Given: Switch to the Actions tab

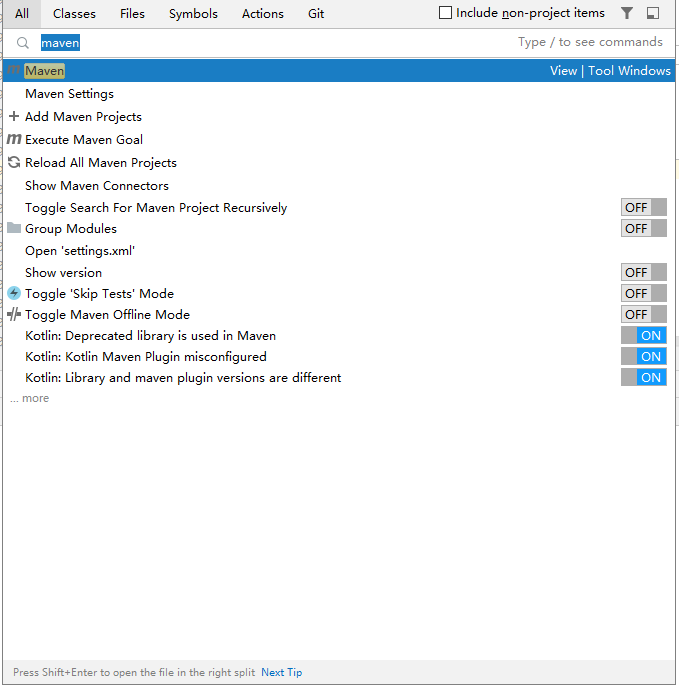Looking at the screenshot, I should [263, 14].
